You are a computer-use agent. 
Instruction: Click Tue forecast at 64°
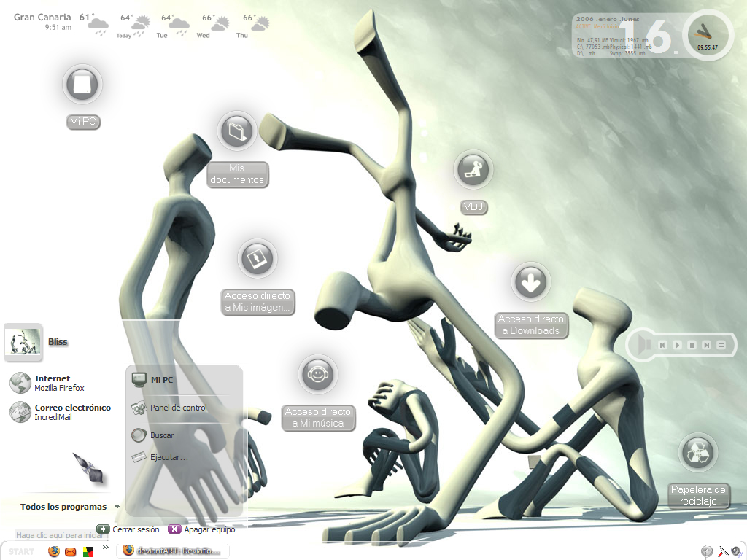point(172,26)
